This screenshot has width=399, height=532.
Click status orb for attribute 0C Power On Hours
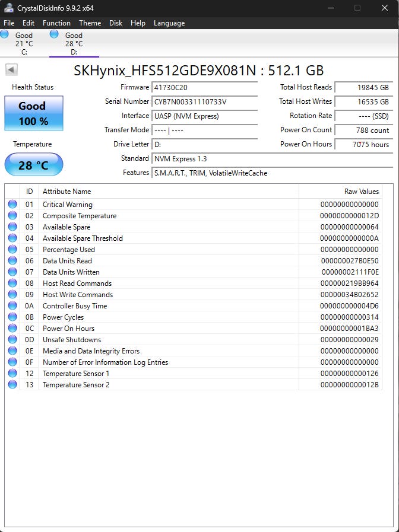tap(12, 328)
